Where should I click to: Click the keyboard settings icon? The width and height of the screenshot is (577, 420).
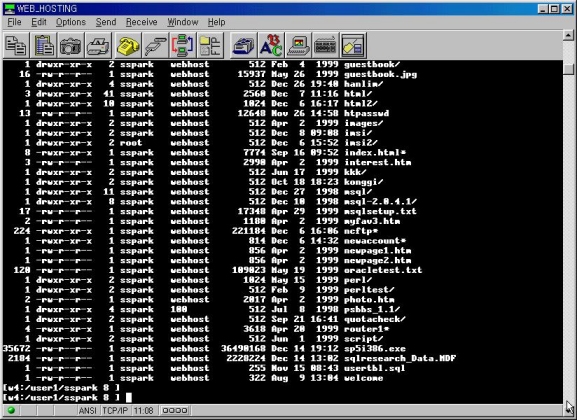[x=325, y=45]
